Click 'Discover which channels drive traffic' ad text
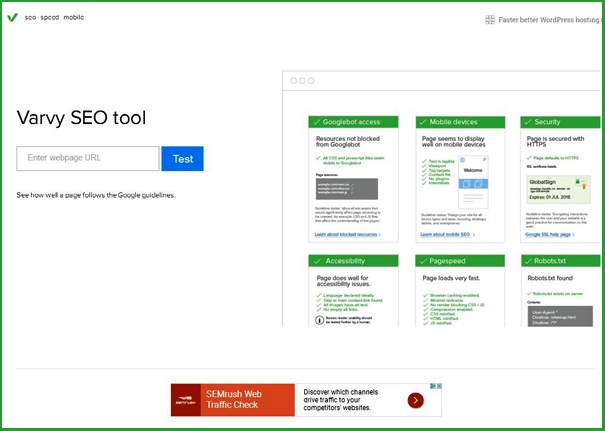Screen dimensions: 605x431 (x=341, y=400)
